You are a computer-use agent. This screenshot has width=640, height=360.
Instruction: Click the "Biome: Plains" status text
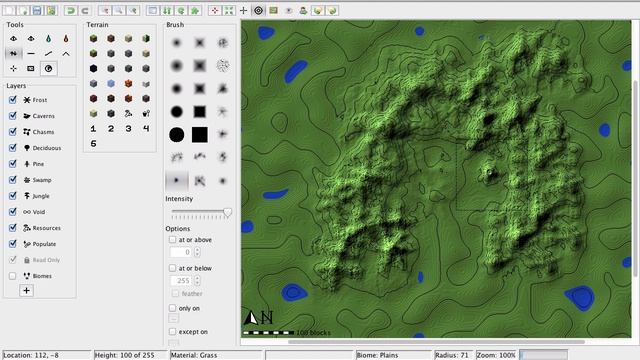377,355
